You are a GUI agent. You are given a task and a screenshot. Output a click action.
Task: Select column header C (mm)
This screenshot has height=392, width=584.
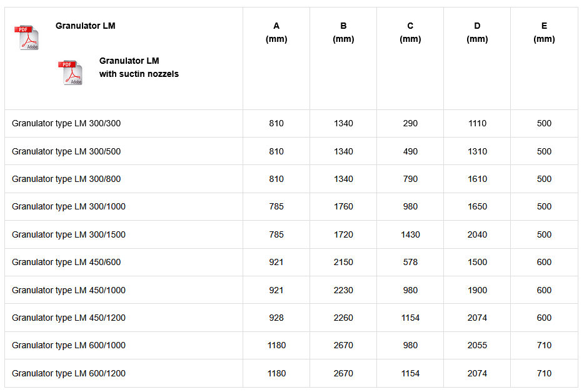click(x=410, y=33)
